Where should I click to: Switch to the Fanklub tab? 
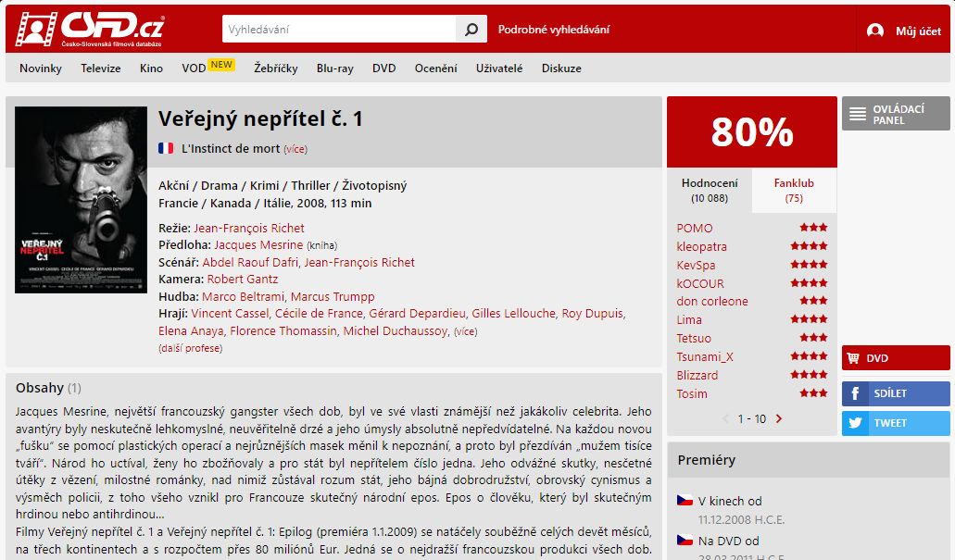click(x=794, y=190)
